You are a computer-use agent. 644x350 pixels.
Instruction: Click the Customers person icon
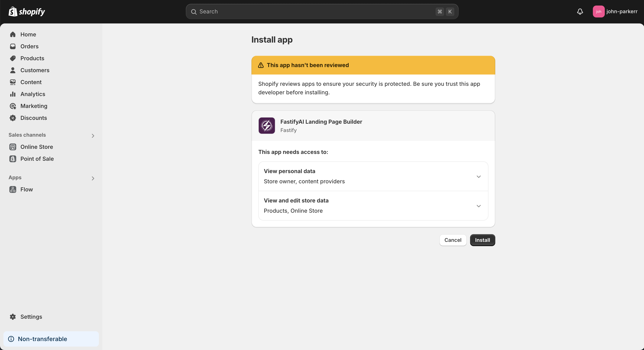tap(13, 70)
